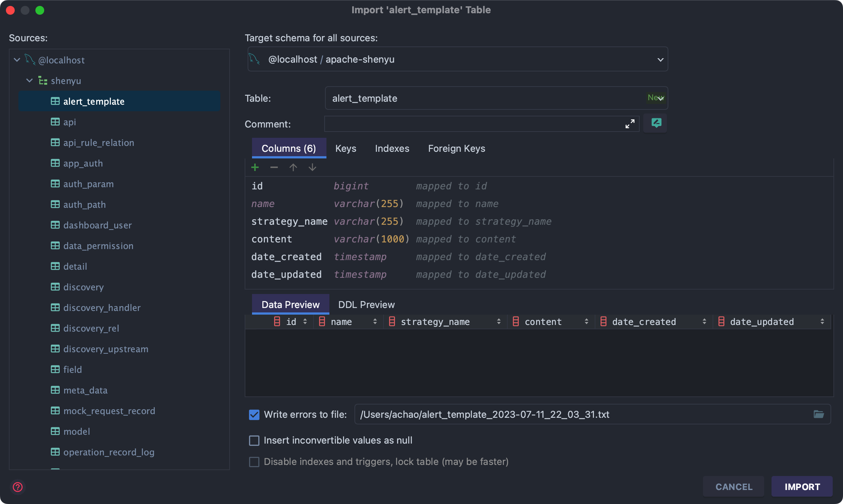This screenshot has width=843, height=504.
Task: Uncheck Write errors to file checkbox
Action: (x=254, y=415)
